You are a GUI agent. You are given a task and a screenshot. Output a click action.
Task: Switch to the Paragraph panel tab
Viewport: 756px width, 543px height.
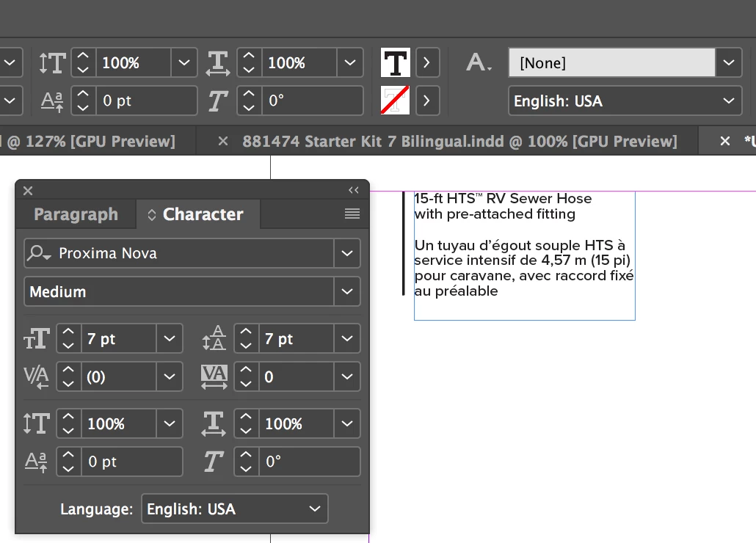coord(76,214)
